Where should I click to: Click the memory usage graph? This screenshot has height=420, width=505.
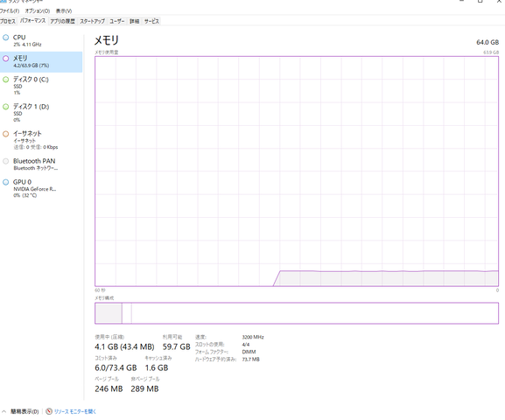click(x=297, y=171)
